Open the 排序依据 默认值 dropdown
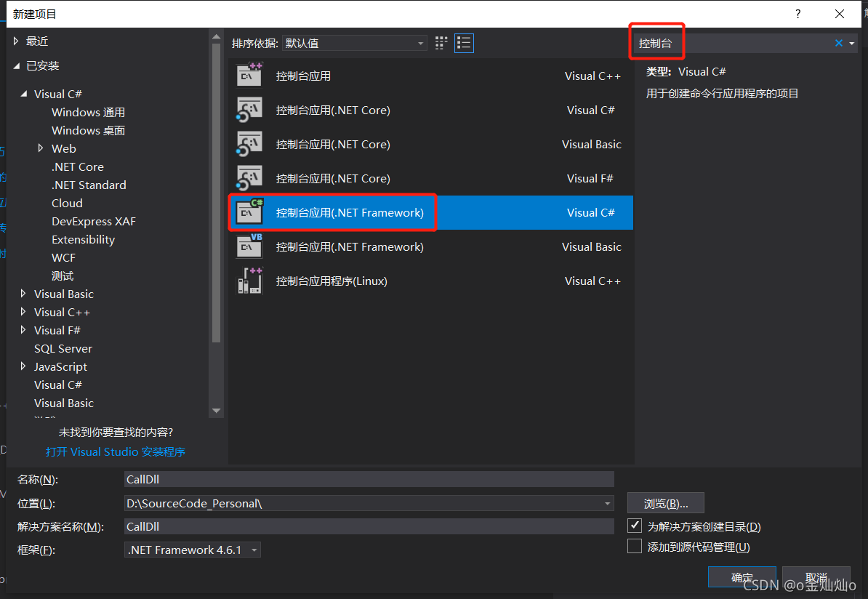 click(x=355, y=43)
